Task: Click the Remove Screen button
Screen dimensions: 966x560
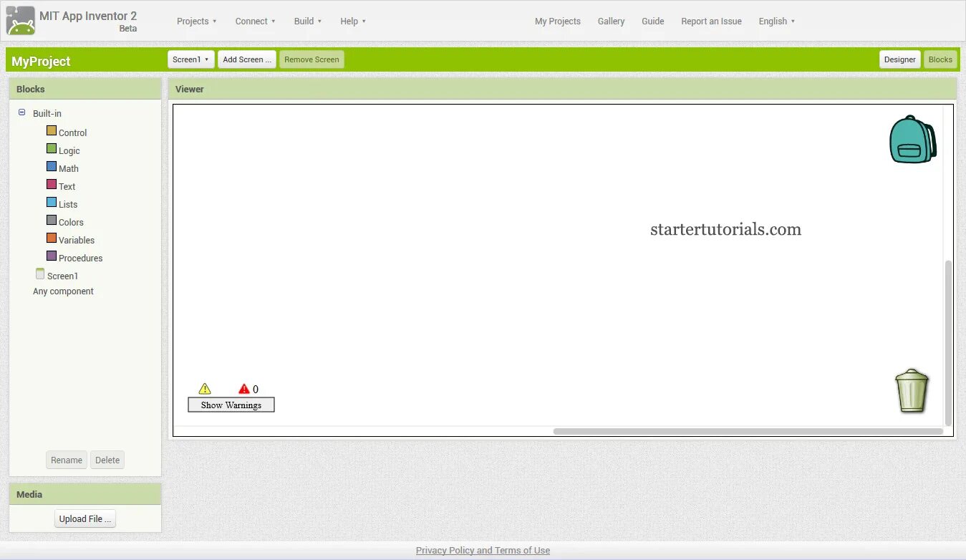Action: pyautogui.click(x=311, y=59)
